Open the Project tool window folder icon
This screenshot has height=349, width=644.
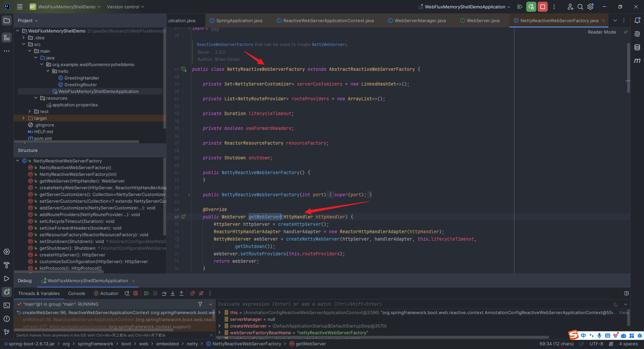tap(7, 20)
